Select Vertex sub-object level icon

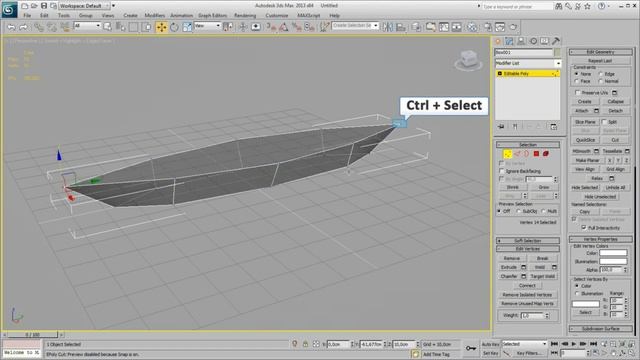507,154
